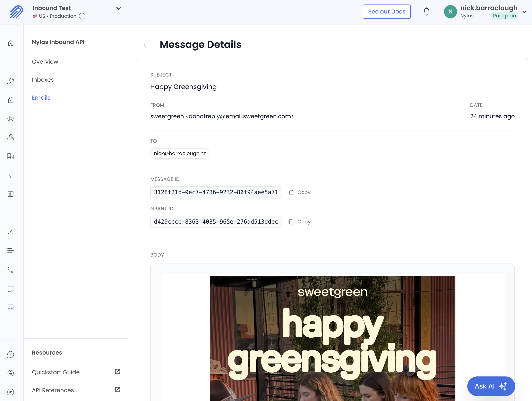Open the analytics chart icon
This screenshot has width=532, height=401.
point(11,194)
